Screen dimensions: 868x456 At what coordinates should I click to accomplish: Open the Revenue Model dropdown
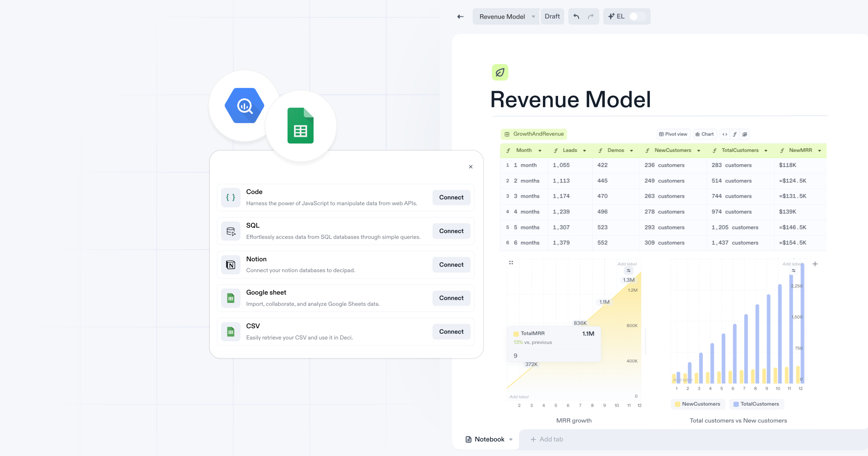click(533, 17)
